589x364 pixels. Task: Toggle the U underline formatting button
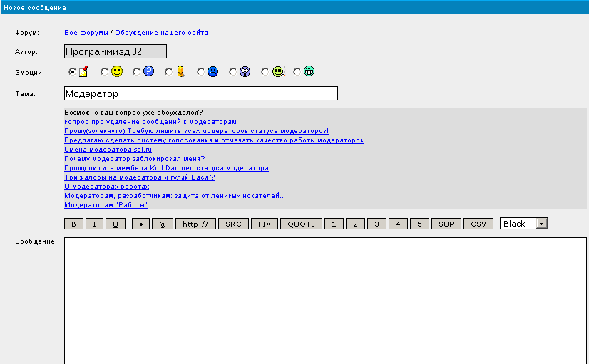point(115,224)
